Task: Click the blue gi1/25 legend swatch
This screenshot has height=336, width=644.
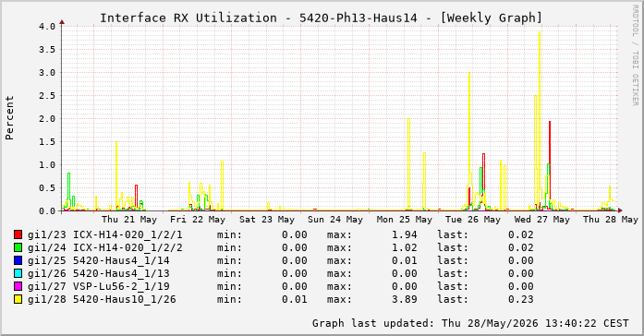Action: (18, 260)
